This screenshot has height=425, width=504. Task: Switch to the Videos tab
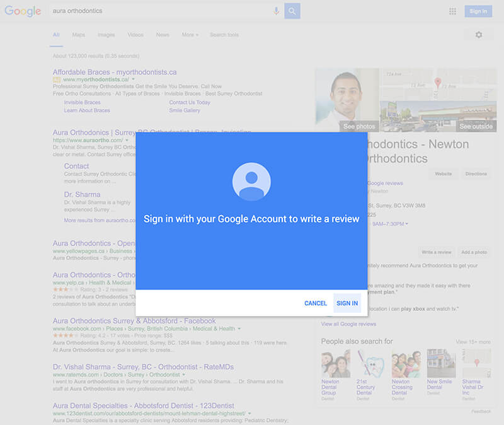click(135, 35)
